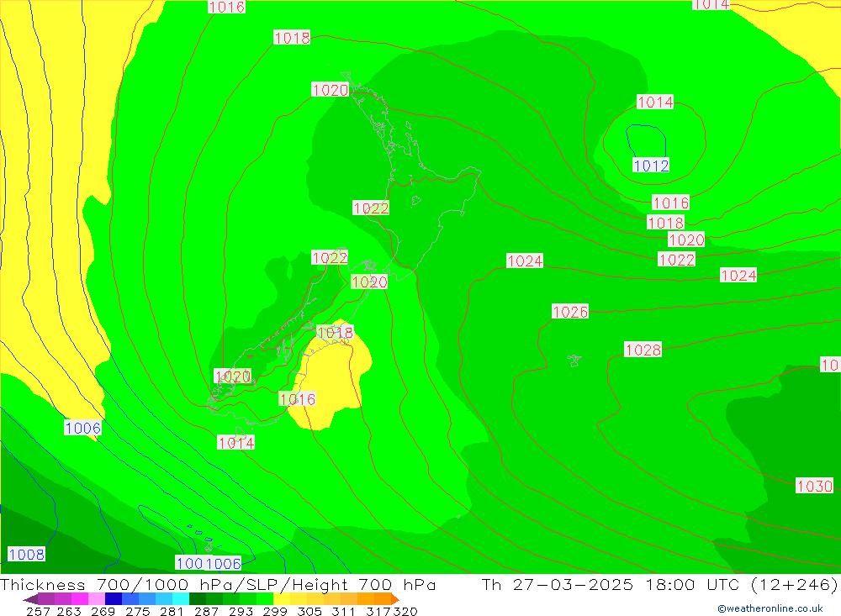Select the darkest green legend swatch

coord(198,599)
